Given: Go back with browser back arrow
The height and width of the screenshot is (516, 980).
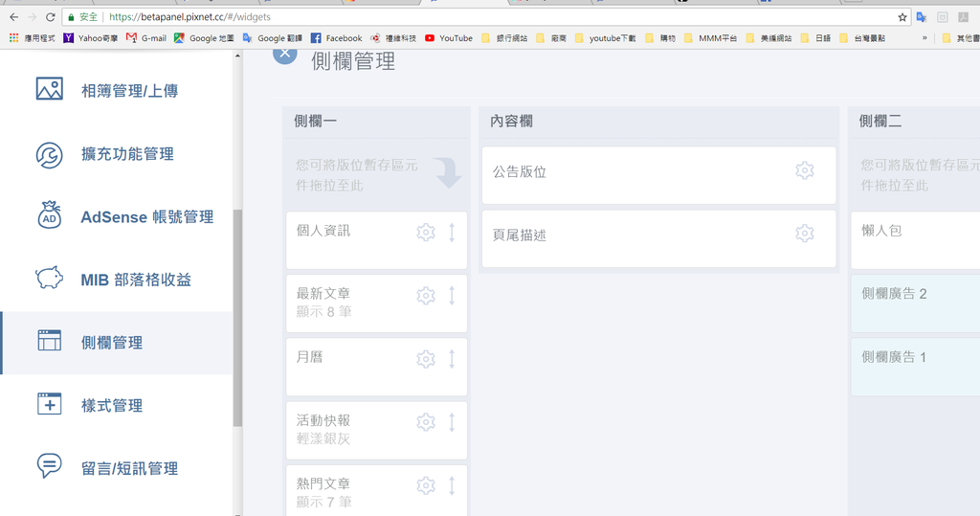Looking at the screenshot, I should click(13, 17).
